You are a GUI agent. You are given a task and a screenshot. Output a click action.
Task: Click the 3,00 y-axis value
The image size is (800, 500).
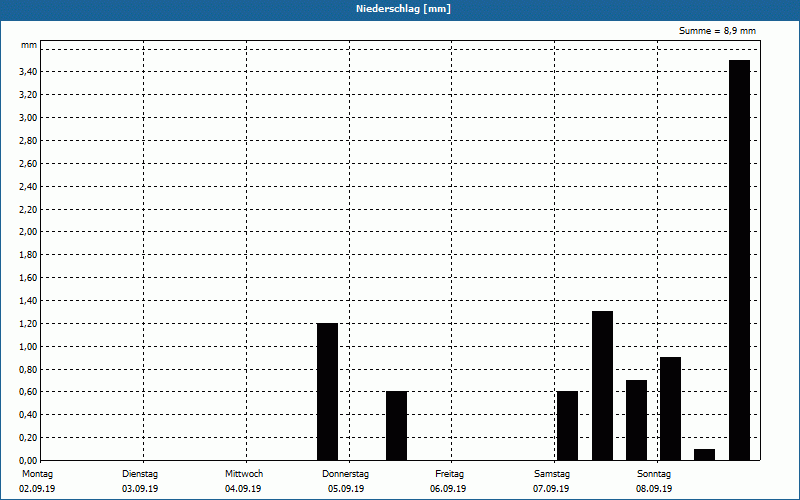click(28, 117)
